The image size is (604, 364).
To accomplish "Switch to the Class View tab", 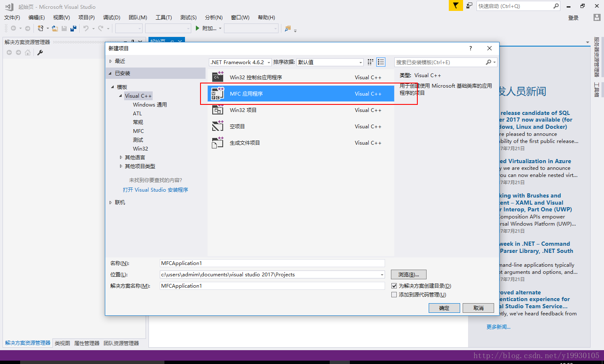I will (x=62, y=343).
